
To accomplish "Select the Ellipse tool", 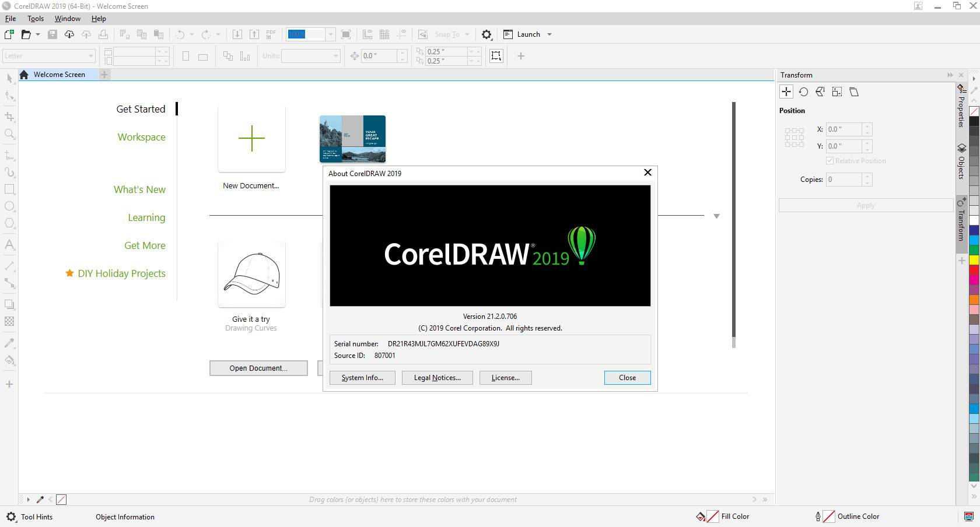I will pyautogui.click(x=9, y=206).
